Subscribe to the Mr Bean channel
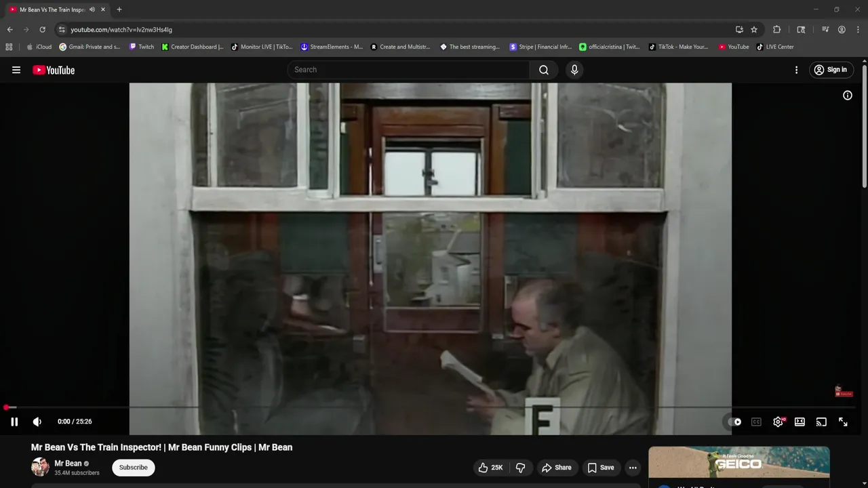Screen dimensions: 868x488 134,467
